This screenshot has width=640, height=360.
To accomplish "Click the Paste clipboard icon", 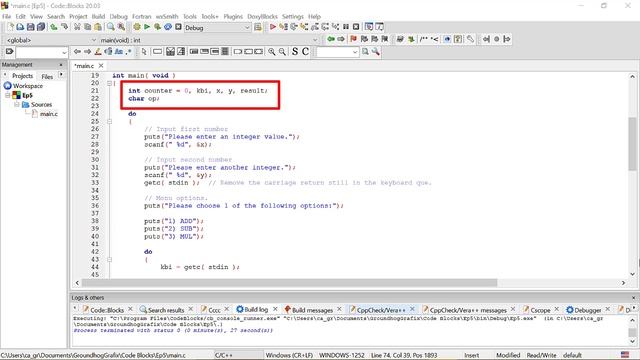I will [x=98, y=27].
